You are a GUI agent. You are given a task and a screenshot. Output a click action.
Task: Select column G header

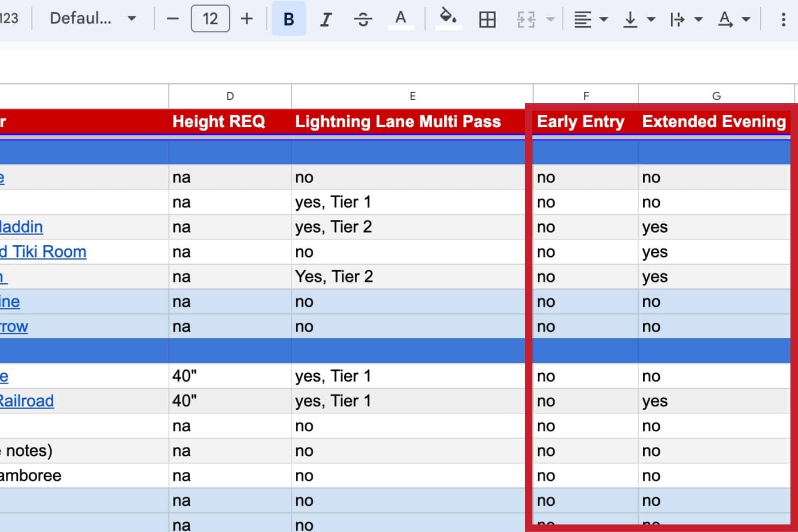pyautogui.click(x=716, y=96)
